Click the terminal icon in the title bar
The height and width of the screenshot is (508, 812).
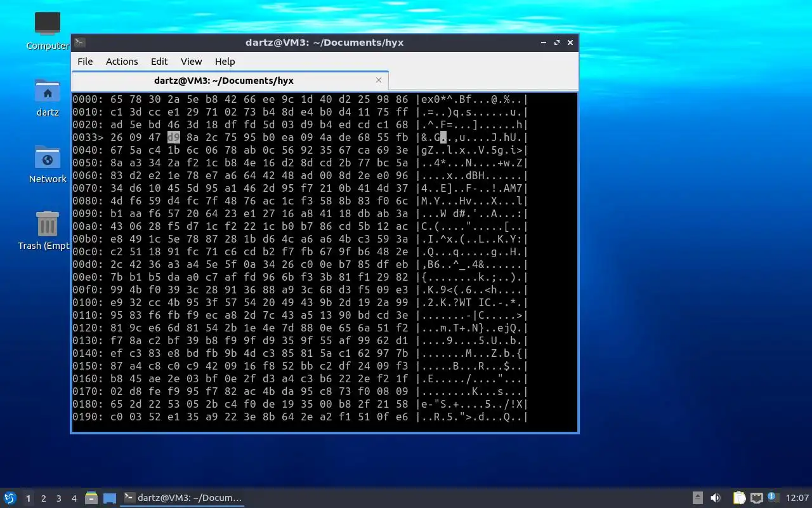coord(79,43)
